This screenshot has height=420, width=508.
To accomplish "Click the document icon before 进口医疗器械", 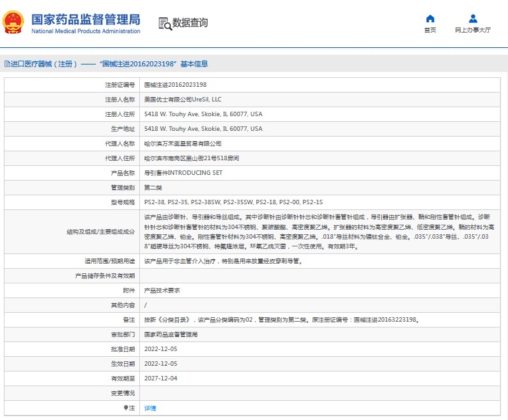I will click(x=7, y=64).
